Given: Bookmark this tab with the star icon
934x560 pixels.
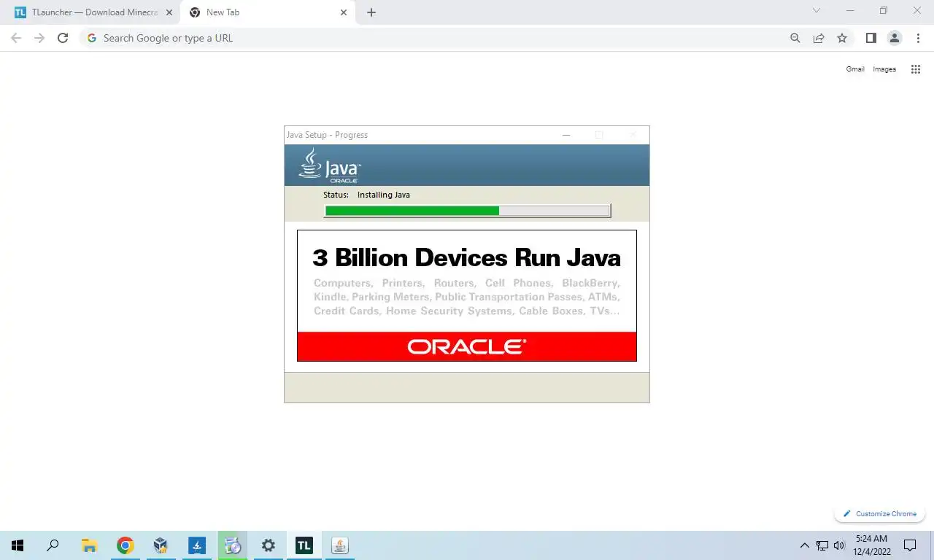Looking at the screenshot, I should [x=842, y=38].
